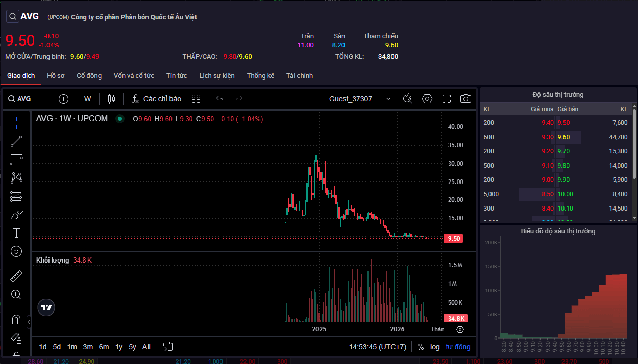This screenshot has height=364, width=638.
Task: Pick the ruler measure tool
Action: [x=16, y=276]
